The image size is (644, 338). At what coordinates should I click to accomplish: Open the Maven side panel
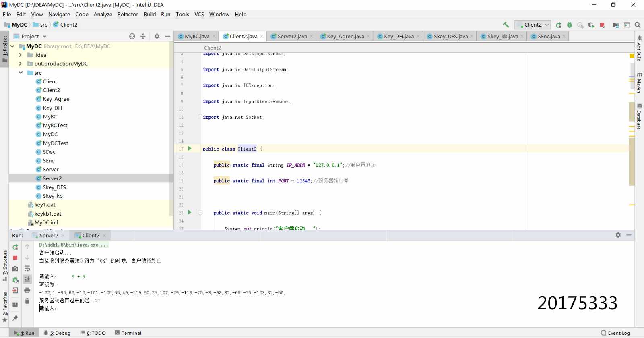(x=639, y=82)
